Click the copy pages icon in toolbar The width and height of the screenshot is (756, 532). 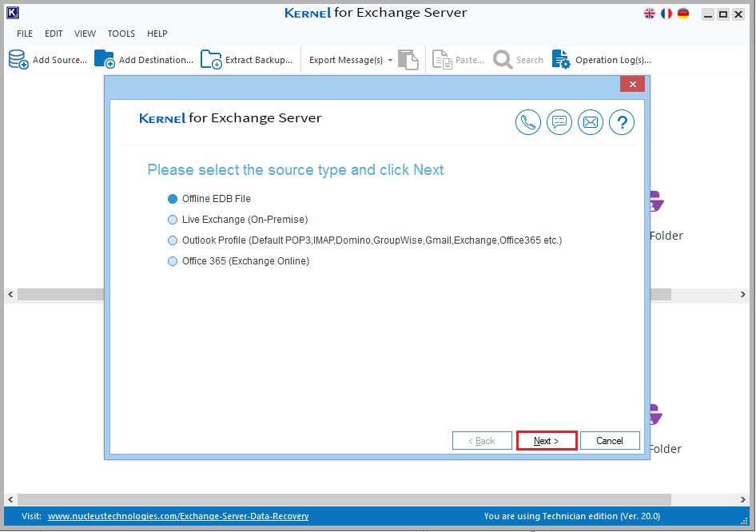click(x=408, y=60)
